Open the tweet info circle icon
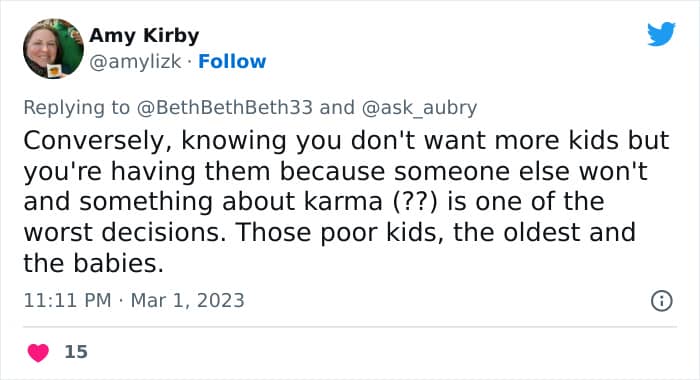 pos(662,301)
